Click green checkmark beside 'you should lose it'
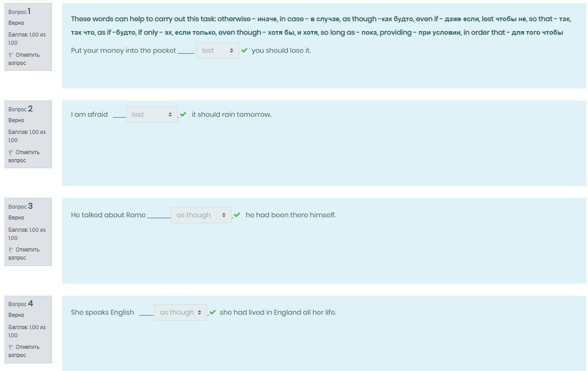The height and width of the screenshot is (371, 588). pos(245,50)
